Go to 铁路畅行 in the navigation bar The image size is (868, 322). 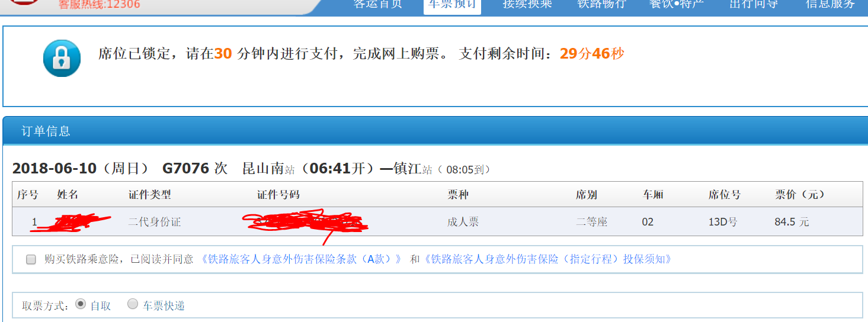point(601,4)
